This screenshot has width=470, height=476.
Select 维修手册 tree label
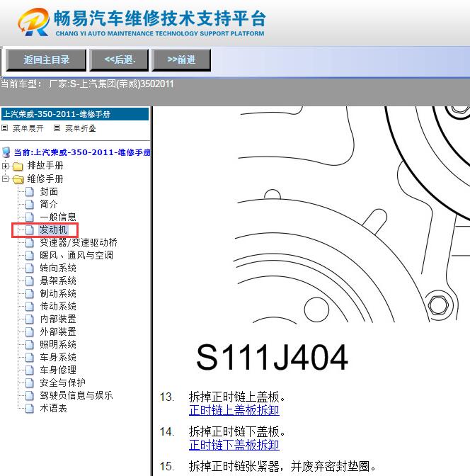(x=45, y=178)
